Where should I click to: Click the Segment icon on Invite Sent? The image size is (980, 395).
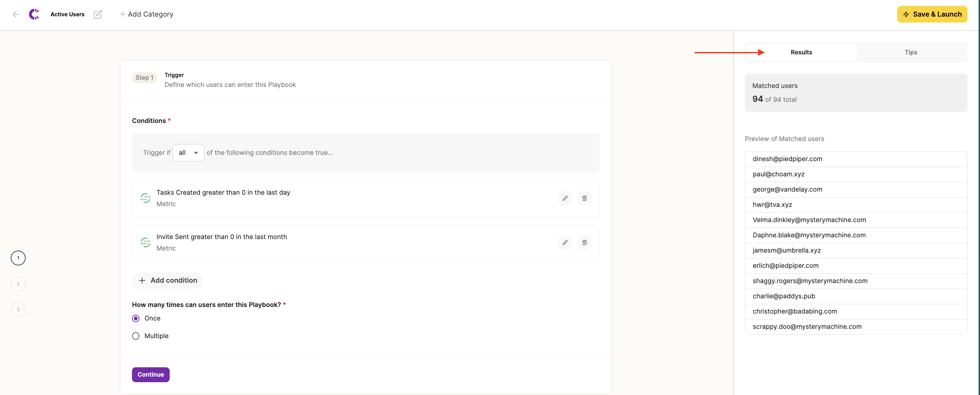[145, 243]
